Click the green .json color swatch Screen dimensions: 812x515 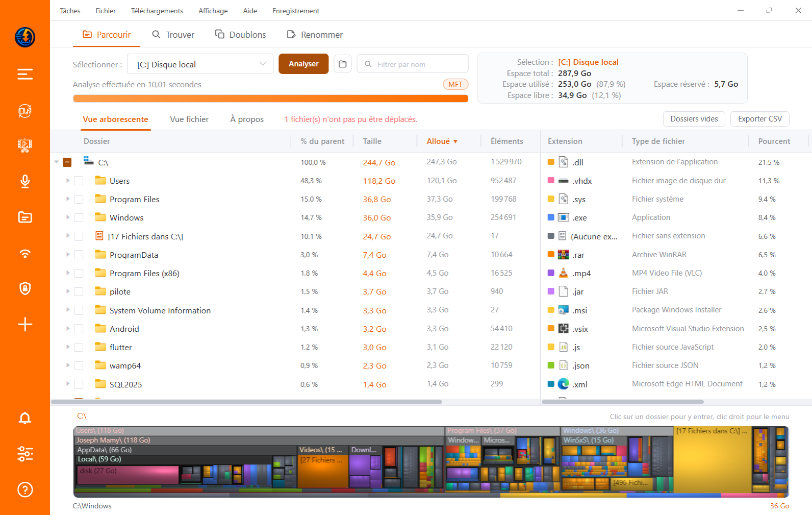click(x=551, y=365)
